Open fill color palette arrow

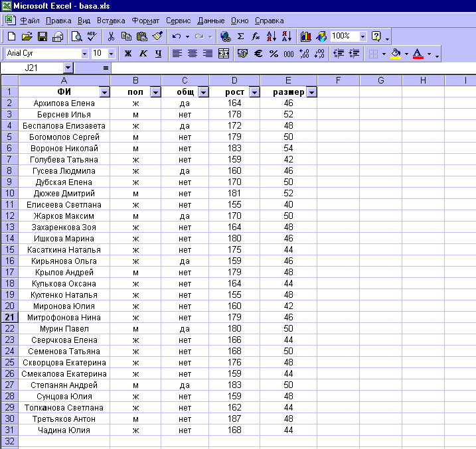point(406,54)
